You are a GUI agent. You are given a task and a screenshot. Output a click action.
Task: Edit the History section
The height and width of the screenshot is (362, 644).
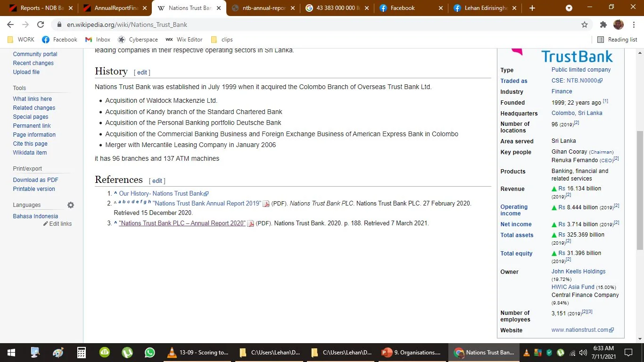pyautogui.click(x=142, y=73)
